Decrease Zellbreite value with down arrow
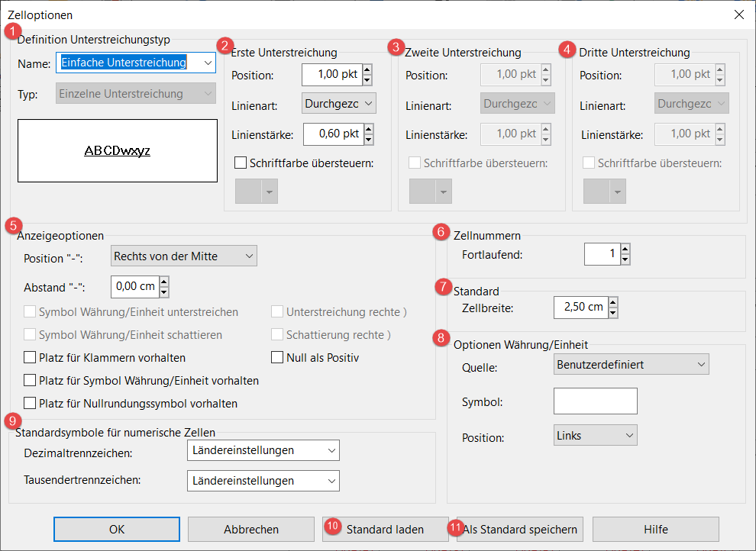The height and width of the screenshot is (551, 756). (612, 313)
